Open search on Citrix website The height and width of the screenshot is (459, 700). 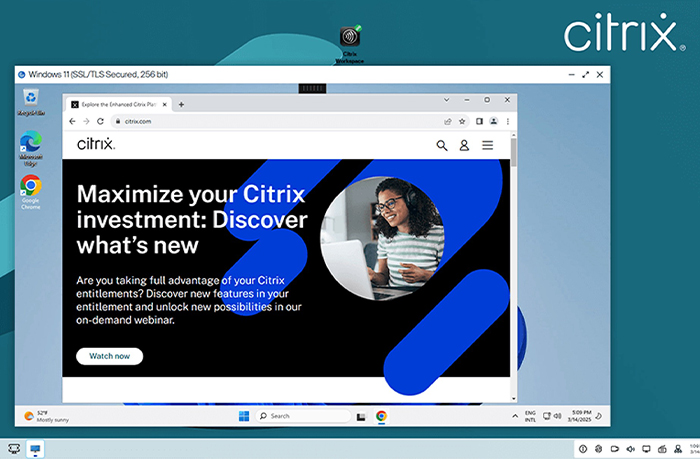(x=442, y=145)
